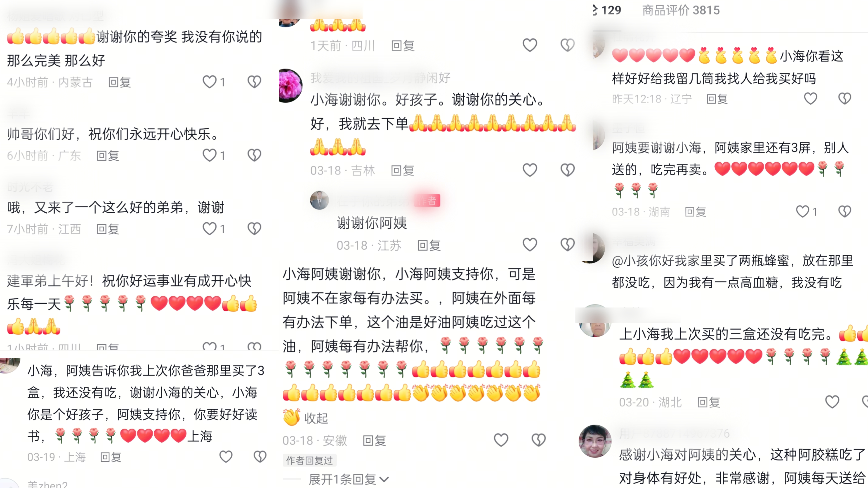The image size is (868, 488).
Task: Like the 上海 comment dated 03-19
Action: [x=226, y=457]
